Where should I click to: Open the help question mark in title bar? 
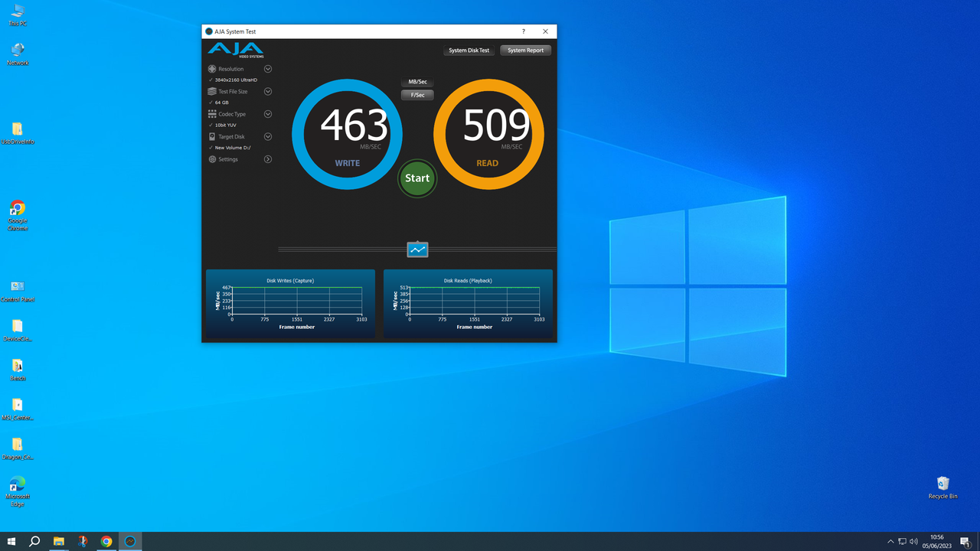(x=524, y=31)
